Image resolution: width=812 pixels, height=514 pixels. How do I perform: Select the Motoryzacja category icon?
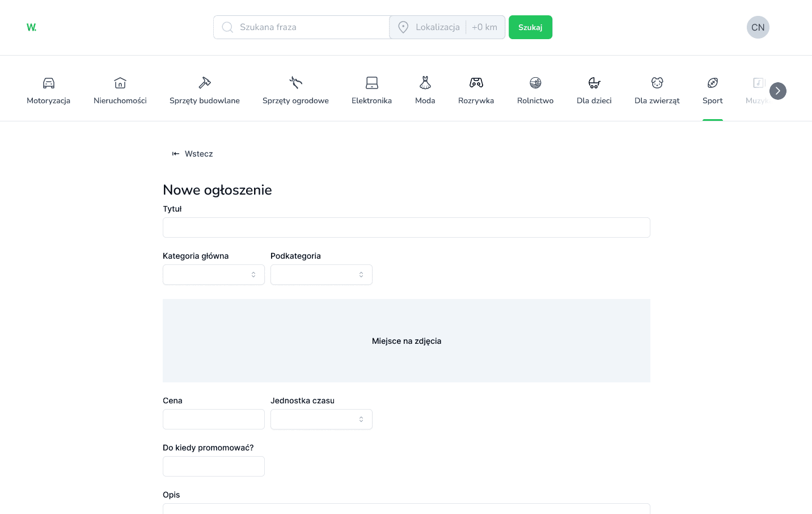point(48,82)
